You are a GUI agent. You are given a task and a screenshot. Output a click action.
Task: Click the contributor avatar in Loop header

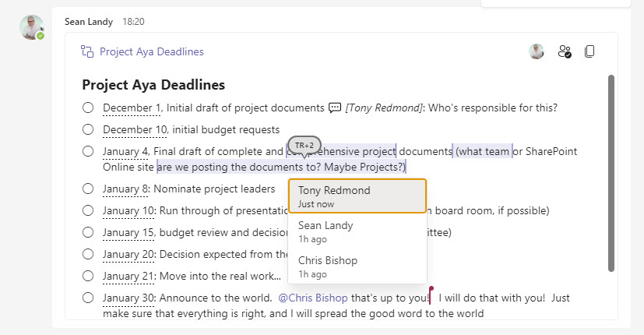tap(537, 51)
